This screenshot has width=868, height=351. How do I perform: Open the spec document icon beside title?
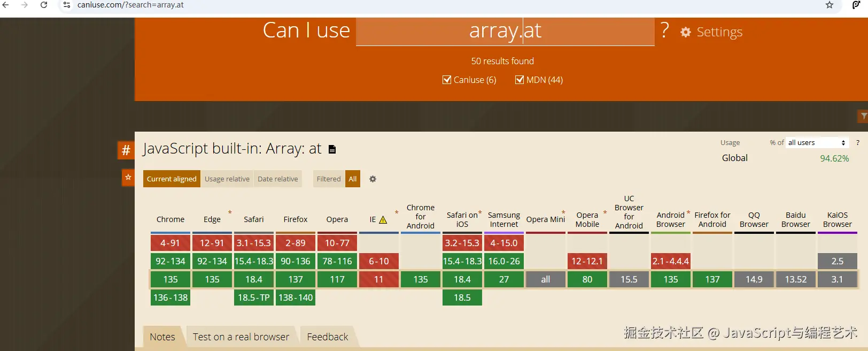[332, 149]
